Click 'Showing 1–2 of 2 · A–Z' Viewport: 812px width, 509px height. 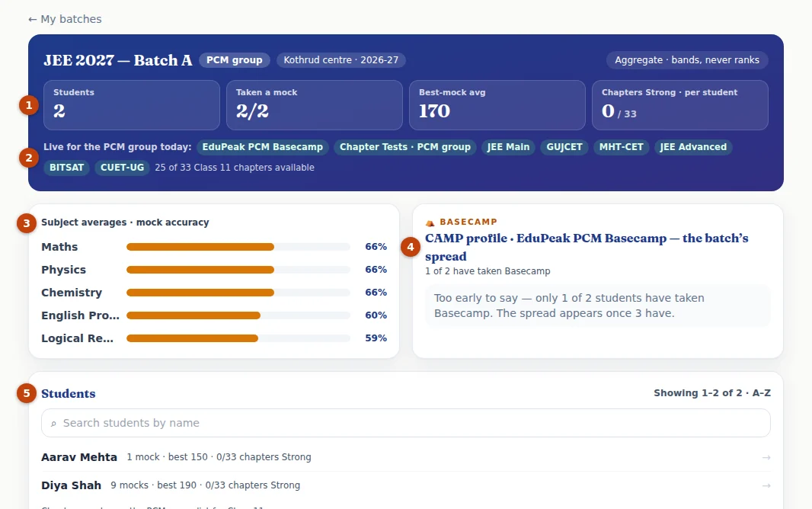click(x=712, y=393)
